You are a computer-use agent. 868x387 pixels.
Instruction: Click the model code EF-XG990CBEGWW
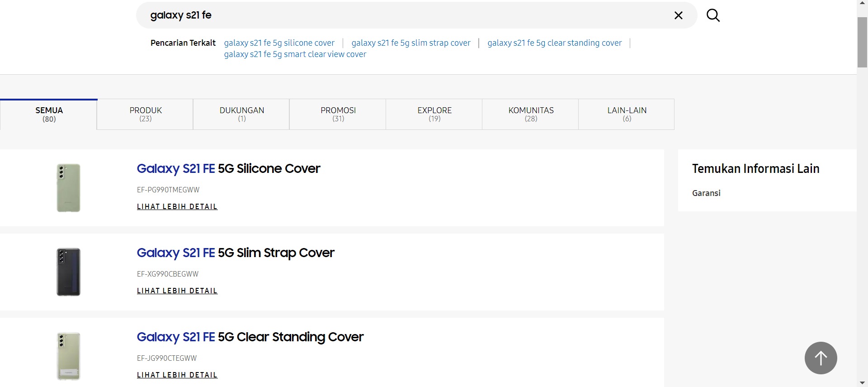(168, 274)
